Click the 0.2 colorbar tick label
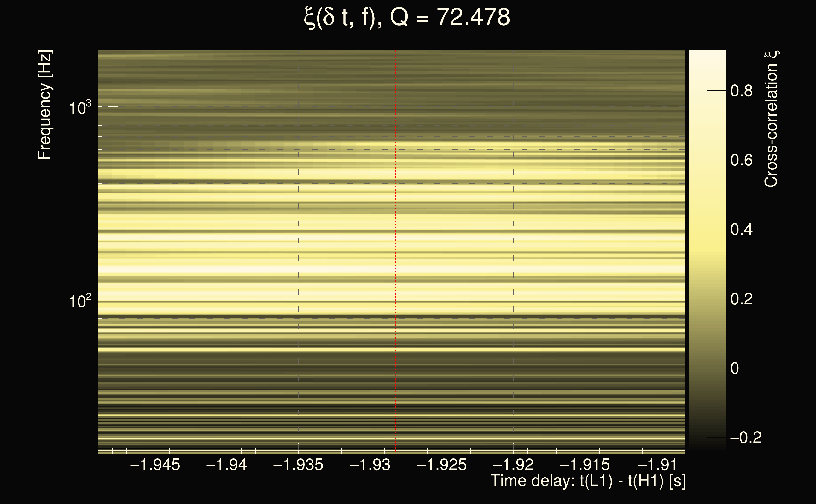This screenshot has height=504, width=816. pos(741,299)
